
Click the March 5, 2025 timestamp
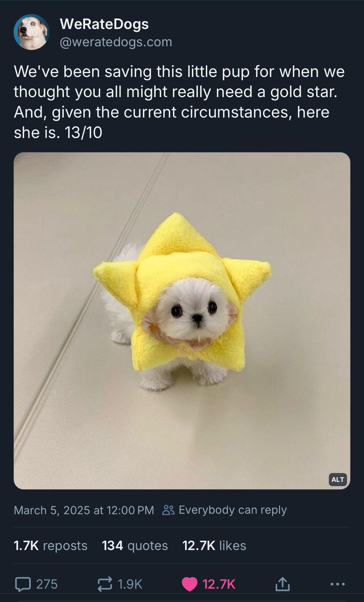[x=84, y=510]
